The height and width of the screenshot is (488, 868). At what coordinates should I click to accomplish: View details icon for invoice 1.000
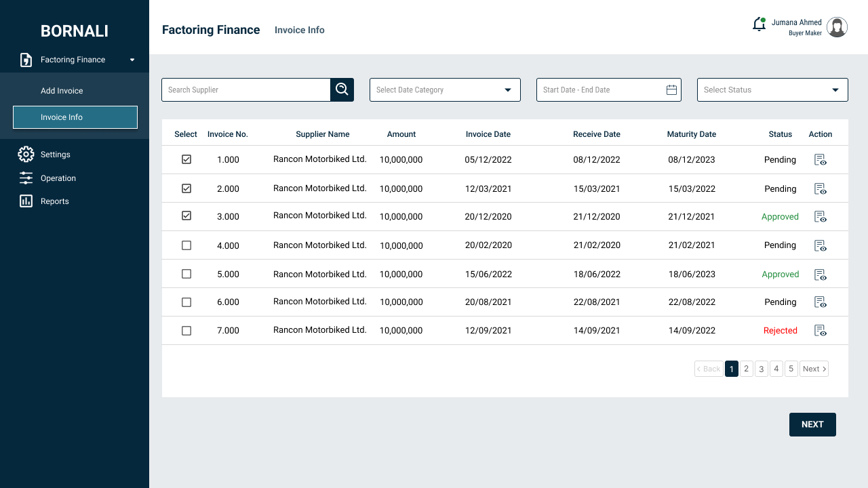[821, 160]
